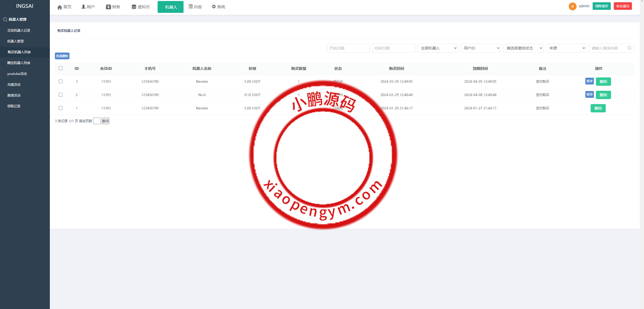Image resolution: width=644 pixels, height=309 pixels.
Task: Tick the checkbox for the record with ID 1
Action: 60,108
